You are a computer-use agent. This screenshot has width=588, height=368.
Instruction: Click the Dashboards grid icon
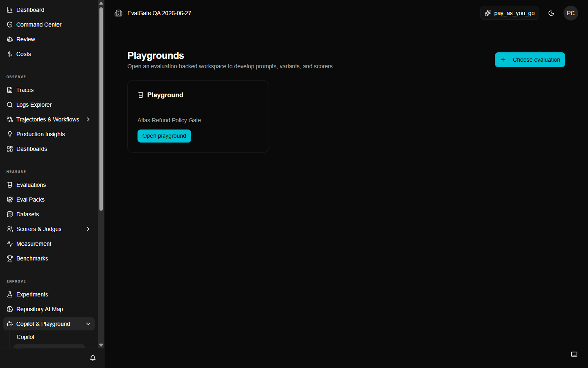[x=10, y=149]
